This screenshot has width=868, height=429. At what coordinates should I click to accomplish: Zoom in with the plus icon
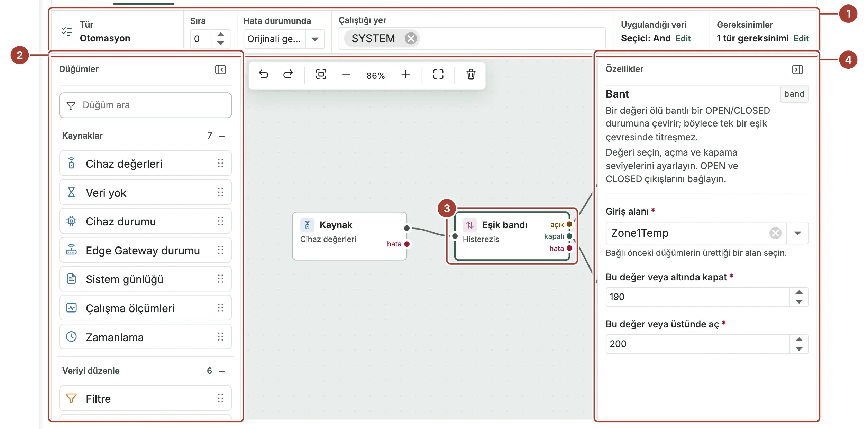click(405, 74)
